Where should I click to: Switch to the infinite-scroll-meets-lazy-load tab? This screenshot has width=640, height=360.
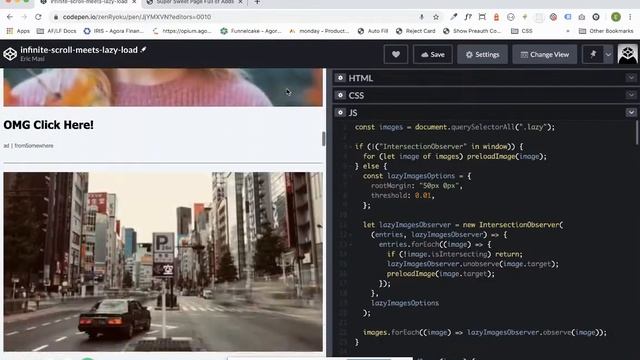click(89, 2)
